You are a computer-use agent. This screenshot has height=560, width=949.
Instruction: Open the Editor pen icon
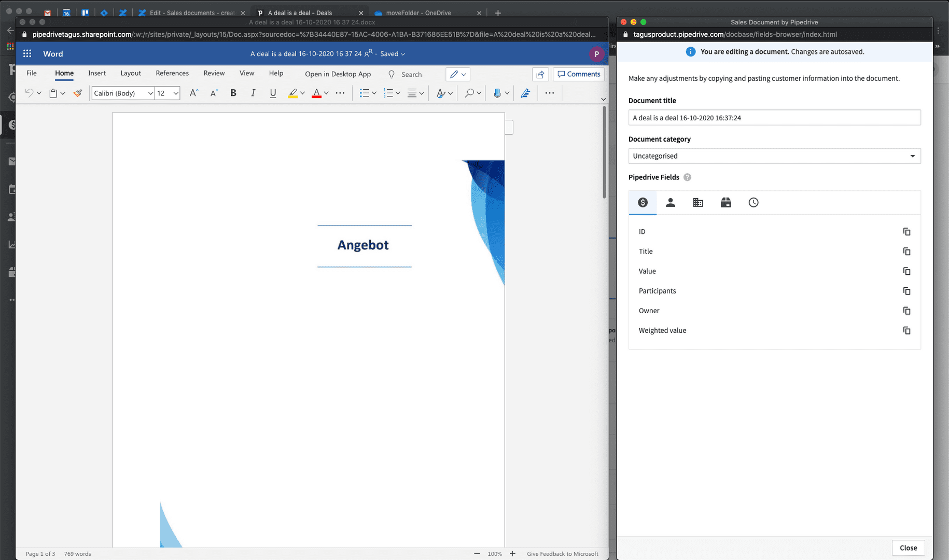click(525, 93)
